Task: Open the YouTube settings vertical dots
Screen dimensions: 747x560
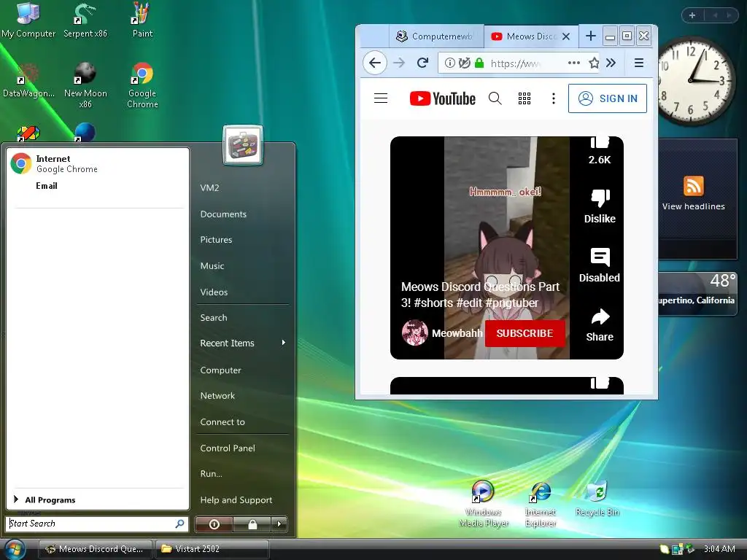Action: 553,98
